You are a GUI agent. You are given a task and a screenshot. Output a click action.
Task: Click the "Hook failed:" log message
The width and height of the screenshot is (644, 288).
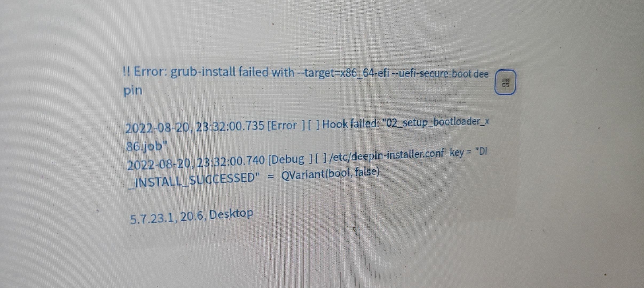351,124
